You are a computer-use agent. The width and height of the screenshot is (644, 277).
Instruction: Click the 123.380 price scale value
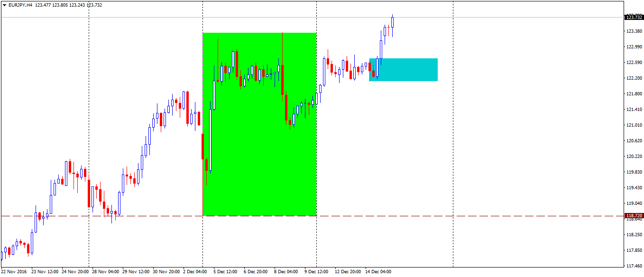pyautogui.click(x=634, y=31)
